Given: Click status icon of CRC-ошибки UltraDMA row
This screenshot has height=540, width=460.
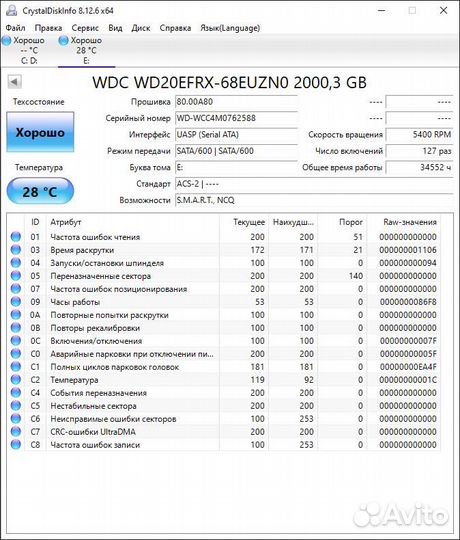Looking at the screenshot, I should point(16,432).
